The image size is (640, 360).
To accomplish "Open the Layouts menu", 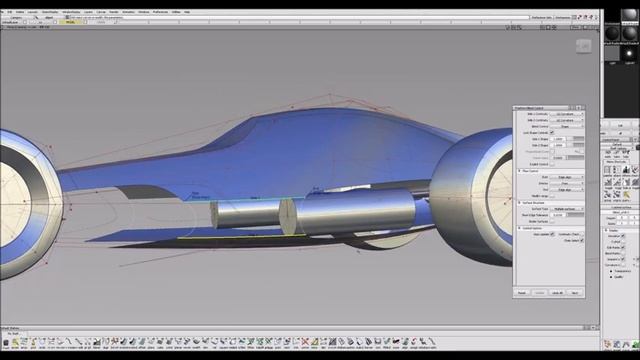I will click(x=33, y=12).
